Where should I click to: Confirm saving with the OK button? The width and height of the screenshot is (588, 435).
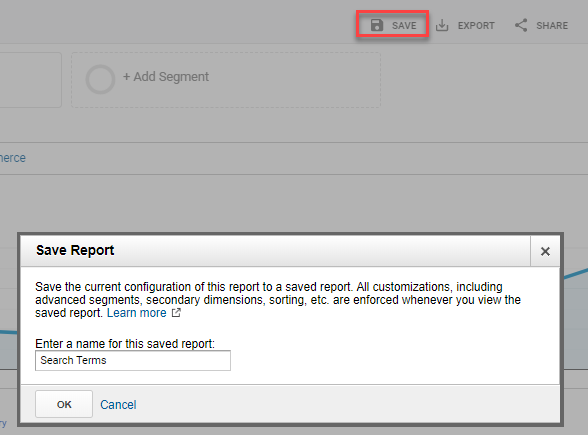coord(64,404)
